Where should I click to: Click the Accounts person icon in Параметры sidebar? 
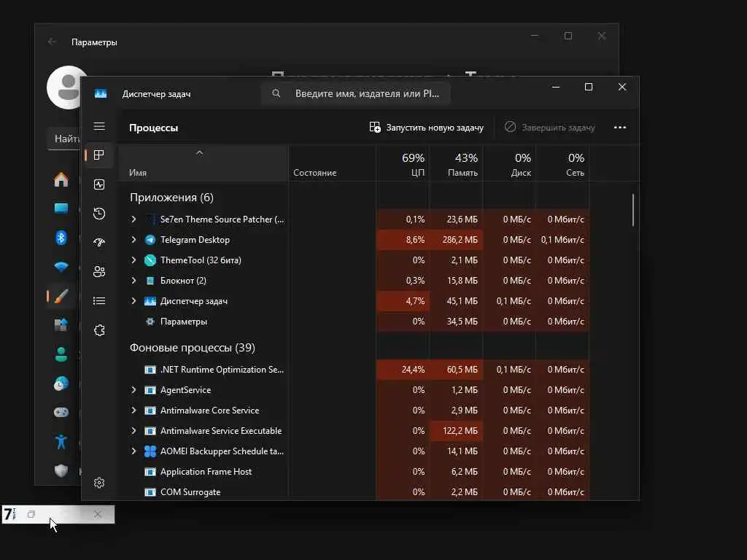click(x=61, y=354)
